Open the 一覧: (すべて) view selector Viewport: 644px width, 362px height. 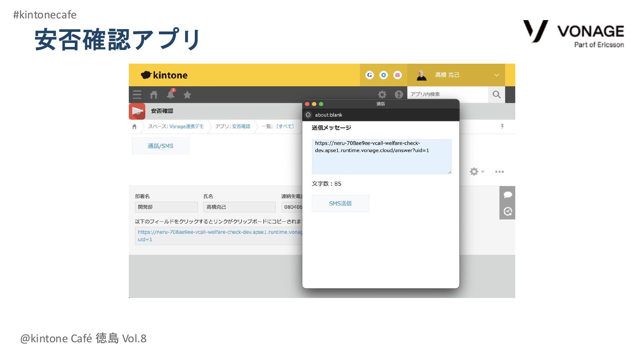tap(278, 126)
